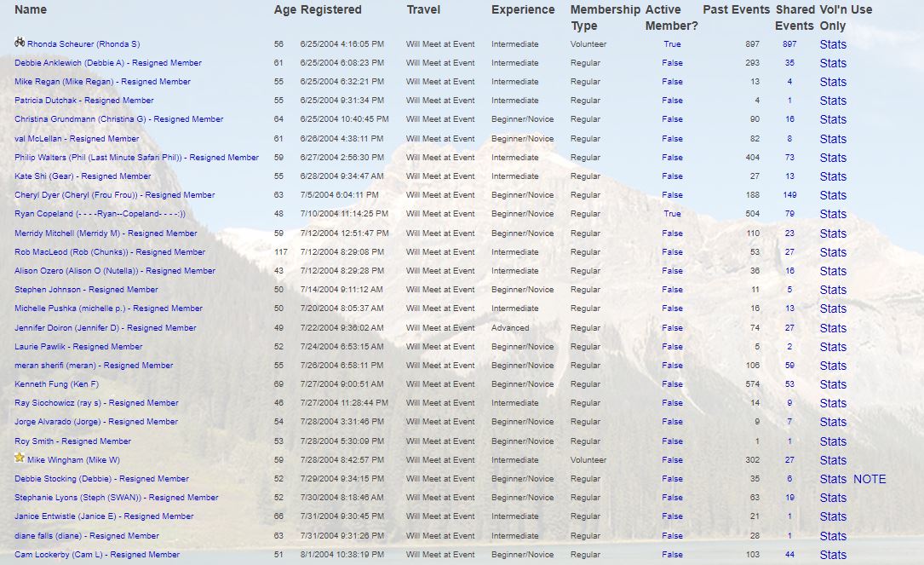Click Active Member True value for Ryan Copeland
The height and width of the screenshot is (565, 924).
pos(672,214)
